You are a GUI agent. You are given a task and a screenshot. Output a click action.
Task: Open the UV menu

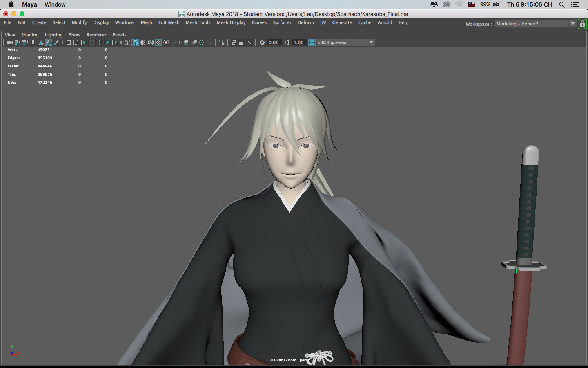point(323,22)
